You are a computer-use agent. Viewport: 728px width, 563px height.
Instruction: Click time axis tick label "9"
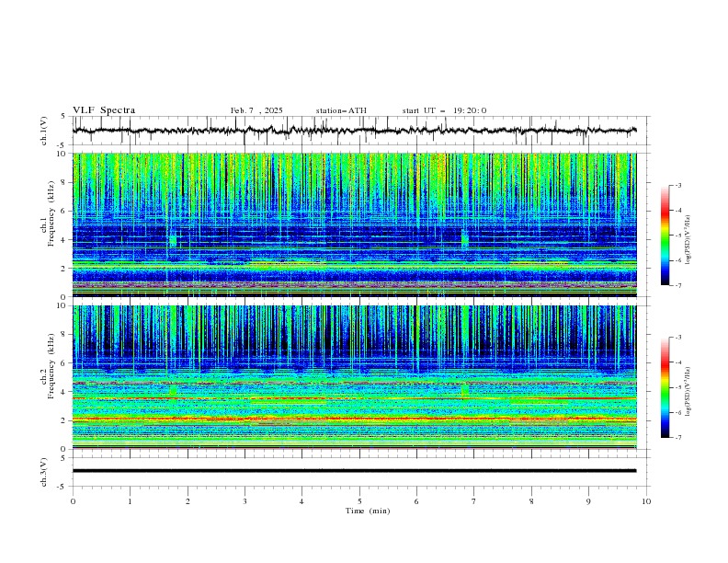[x=588, y=501]
